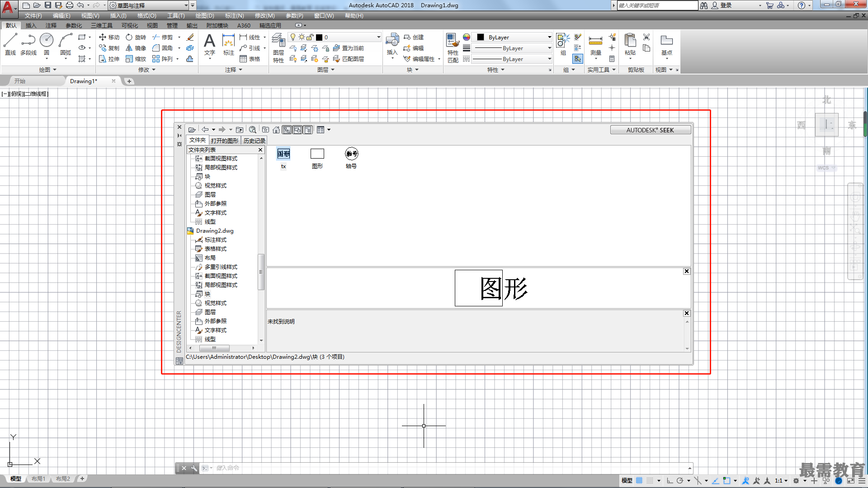868x488 pixels.
Task: Toggle polar tracking in status bar
Action: pyautogui.click(x=680, y=481)
